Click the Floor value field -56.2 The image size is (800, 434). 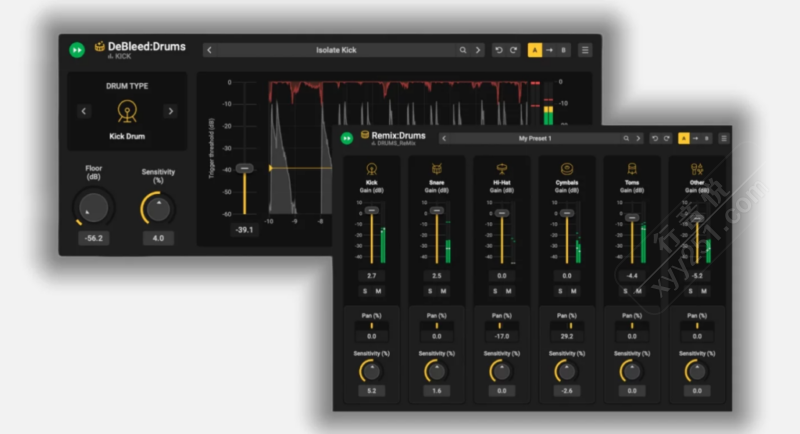tap(93, 238)
